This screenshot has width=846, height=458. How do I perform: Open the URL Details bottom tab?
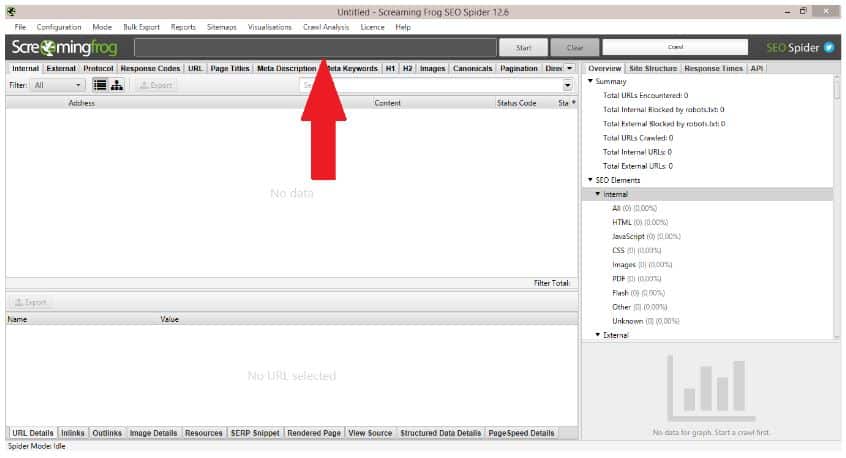tap(33, 433)
